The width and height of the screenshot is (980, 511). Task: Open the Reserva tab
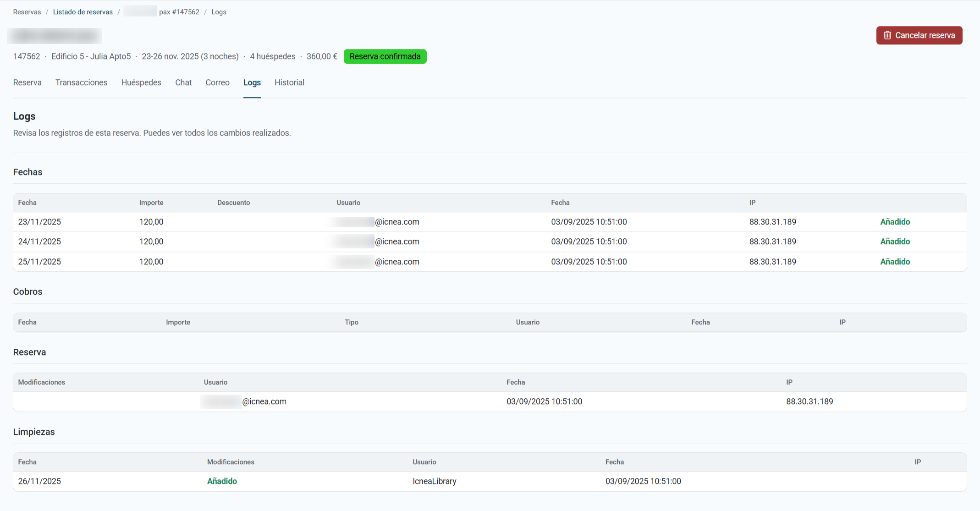(x=27, y=82)
